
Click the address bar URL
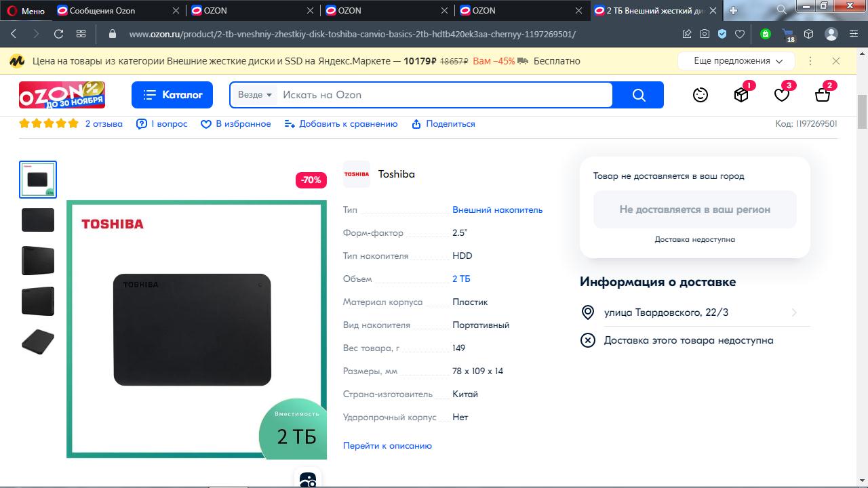click(352, 34)
